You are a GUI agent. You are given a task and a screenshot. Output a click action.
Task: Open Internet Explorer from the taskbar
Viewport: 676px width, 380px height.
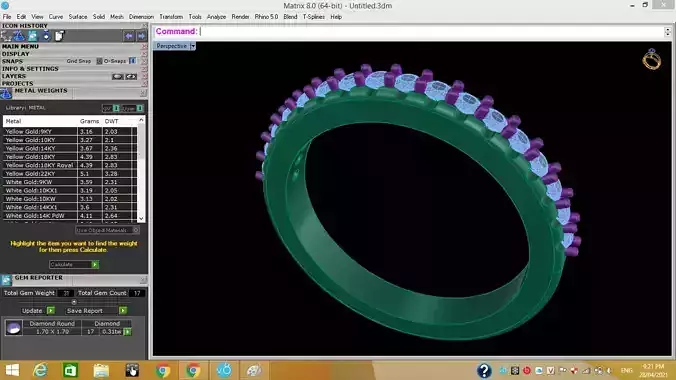(x=40, y=371)
